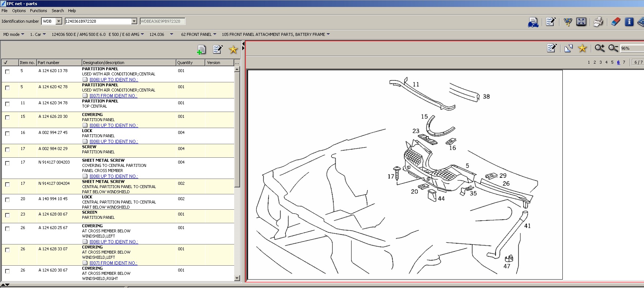The image size is (644, 288).
Task: Tick the checkbox for part A 124 626 20 30
Action: tap(7, 117)
